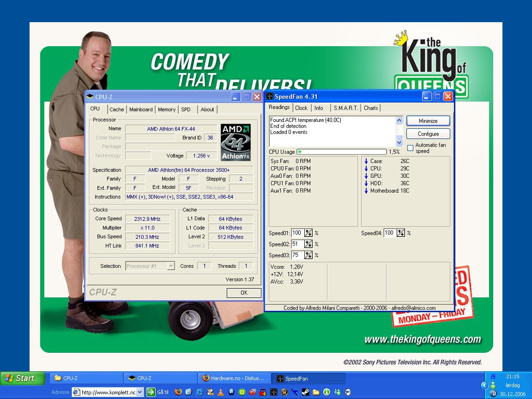The width and height of the screenshot is (532, 399).
Task: Switch to Hardware.no Firefox taskbar button
Action: [234, 378]
